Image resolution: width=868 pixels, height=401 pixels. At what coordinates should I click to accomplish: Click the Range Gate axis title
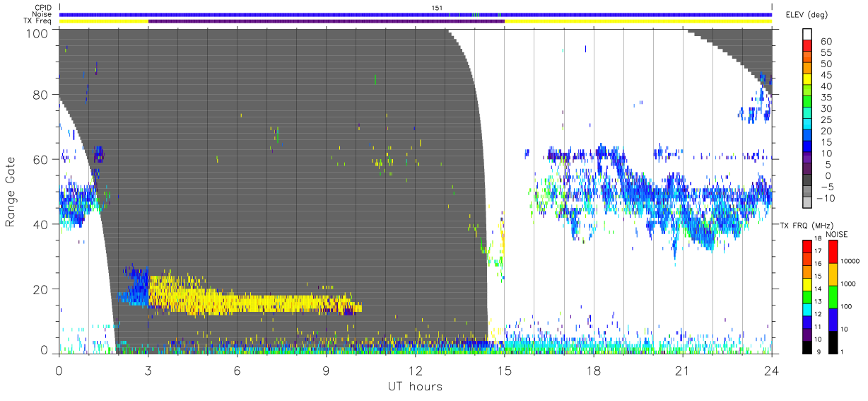[11, 192]
